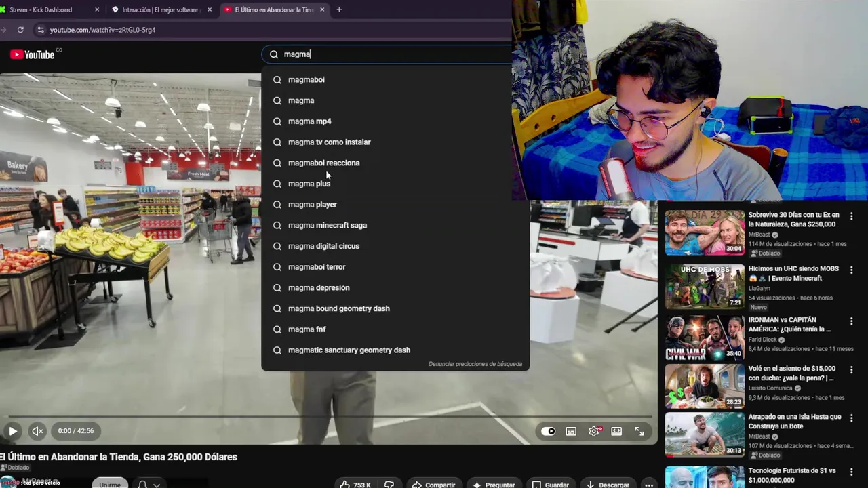Click the 'Guardar' button
868x488 pixels.
[550, 485]
